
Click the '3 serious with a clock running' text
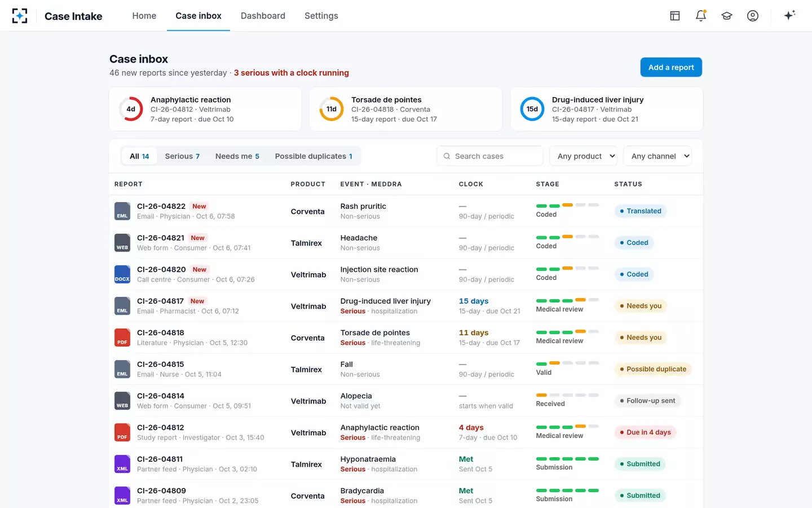coord(292,73)
